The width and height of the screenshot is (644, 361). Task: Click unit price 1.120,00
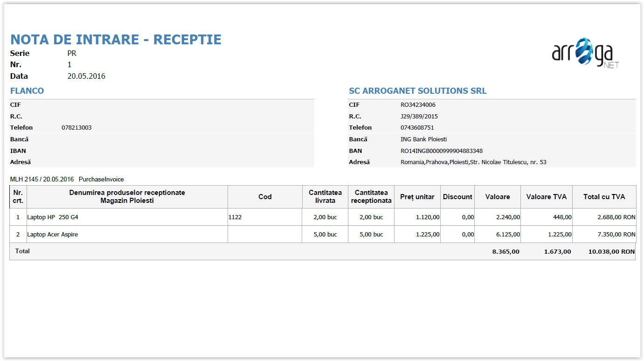click(x=428, y=217)
